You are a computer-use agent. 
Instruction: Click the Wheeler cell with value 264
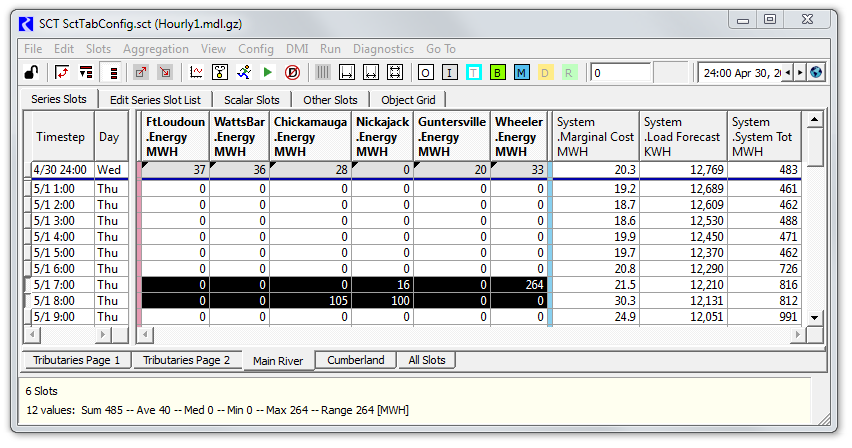pyautogui.click(x=518, y=284)
